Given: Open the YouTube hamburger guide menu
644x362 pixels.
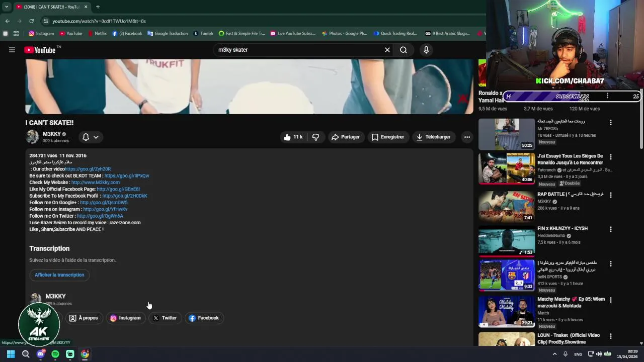Looking at the screenshot, I should pyautogui.click(x=12, y=50).
